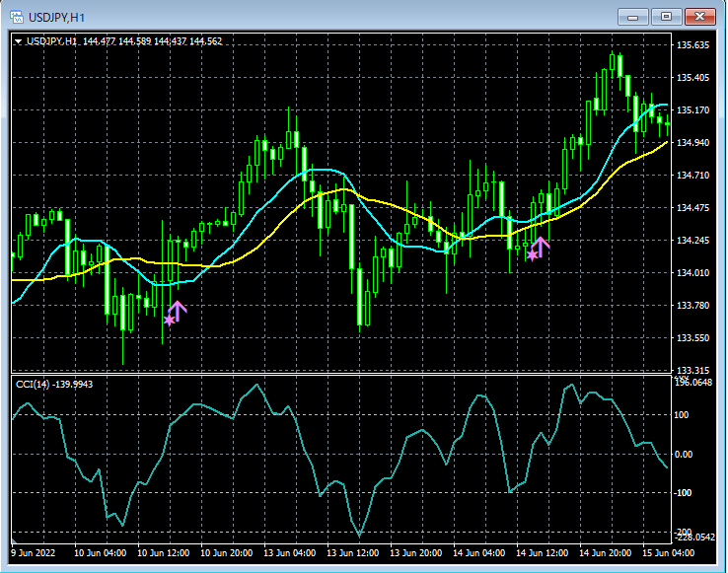Close the USDJPY,H1 chart window
The image size is (728, 573).
coord(700,17)
